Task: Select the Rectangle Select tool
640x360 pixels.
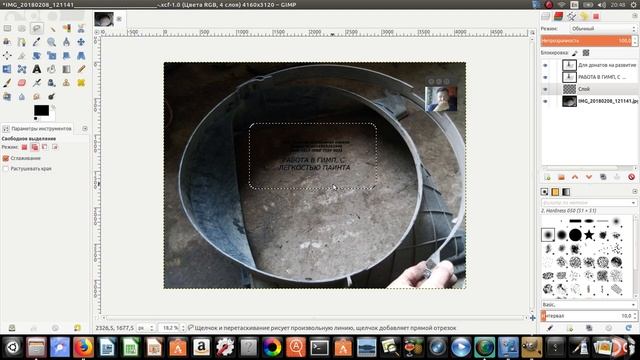Action: (x=7, y=28)
